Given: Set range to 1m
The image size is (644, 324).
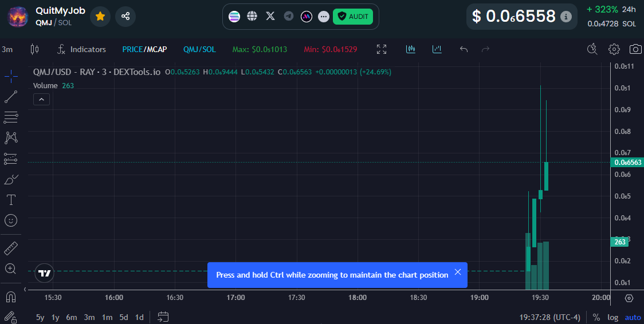Looking at the screenshot, I should [107, 318].
